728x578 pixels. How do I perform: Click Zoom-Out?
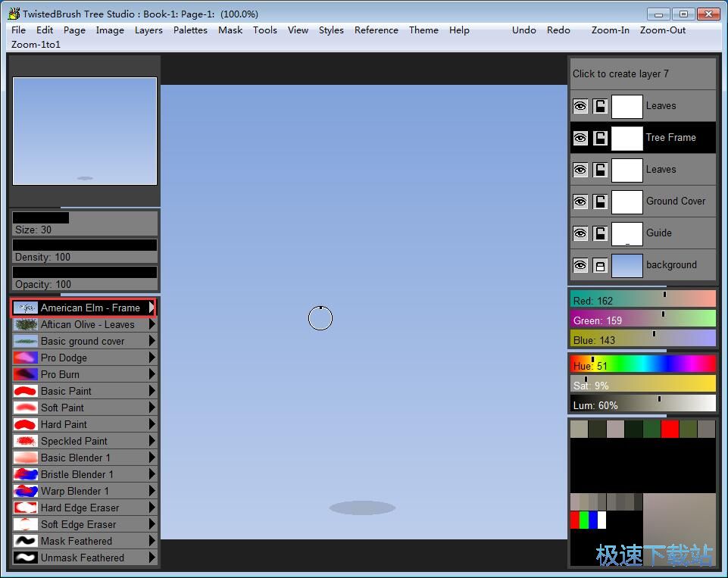pyautogui.click(x=663, y=30)
